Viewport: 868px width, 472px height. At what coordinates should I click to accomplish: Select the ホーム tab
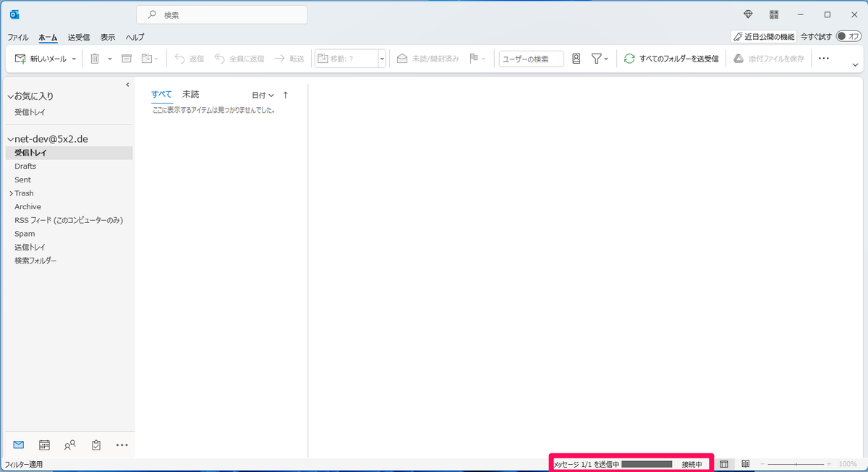click(x=48, y=37)
